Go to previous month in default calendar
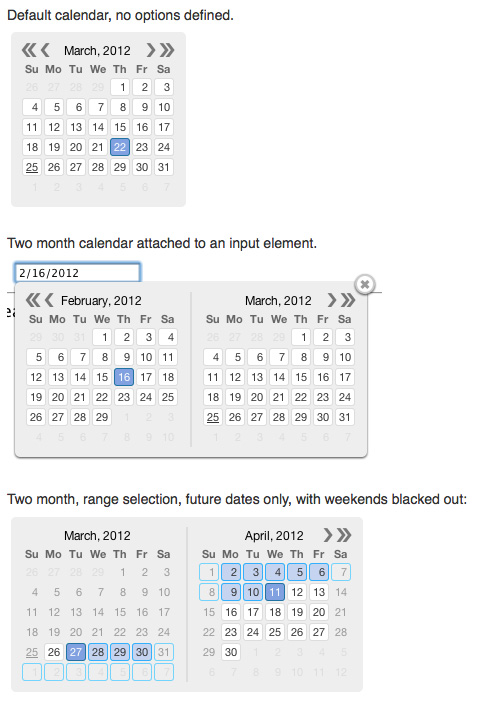This screenshot has width=500, height=714. (45, 50)
